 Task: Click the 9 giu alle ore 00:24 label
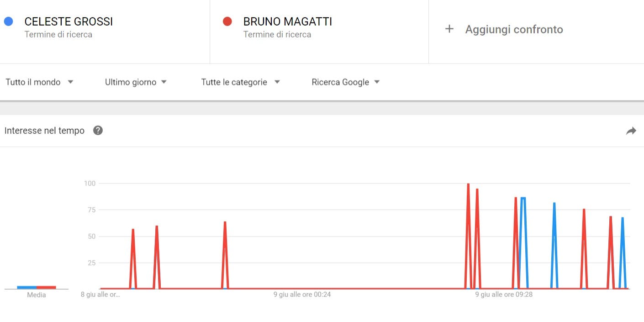tap(302, 295)
